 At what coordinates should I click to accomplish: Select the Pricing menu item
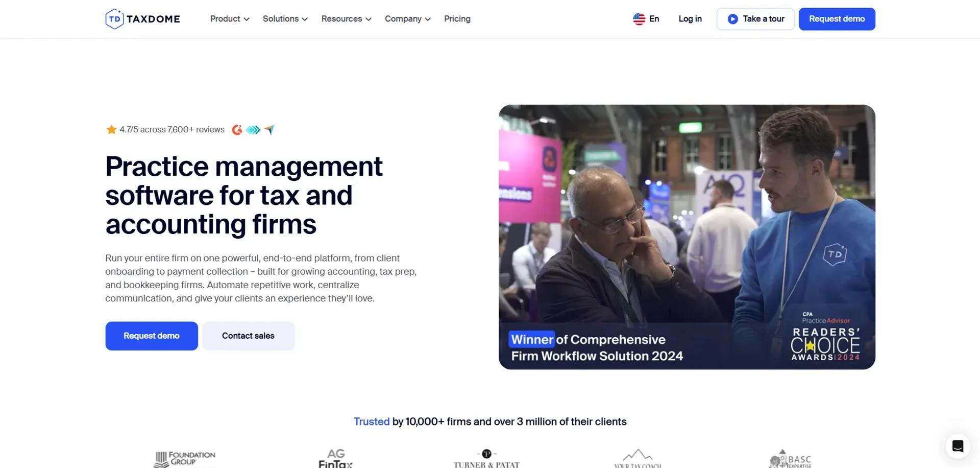tap(457, 18)
